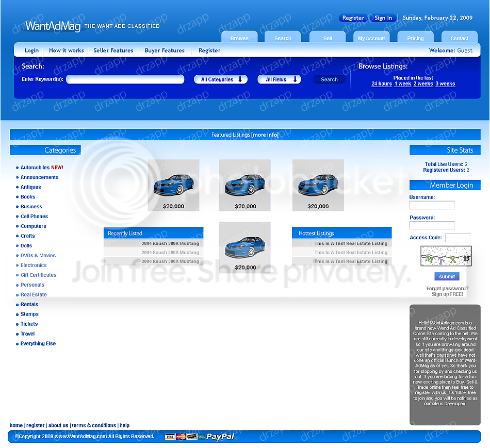490x448 pixels.
Task: Open the Antiques category
Action: tap(30, 187)
